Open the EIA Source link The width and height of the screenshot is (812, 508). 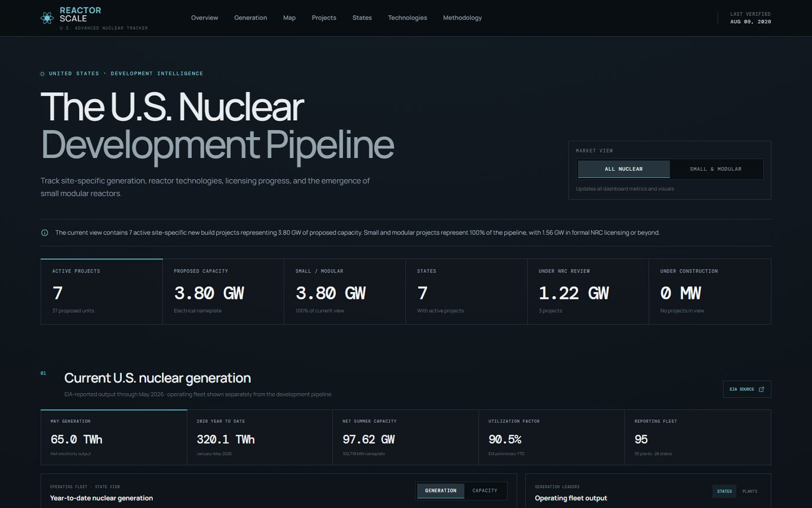pos(747,389)
